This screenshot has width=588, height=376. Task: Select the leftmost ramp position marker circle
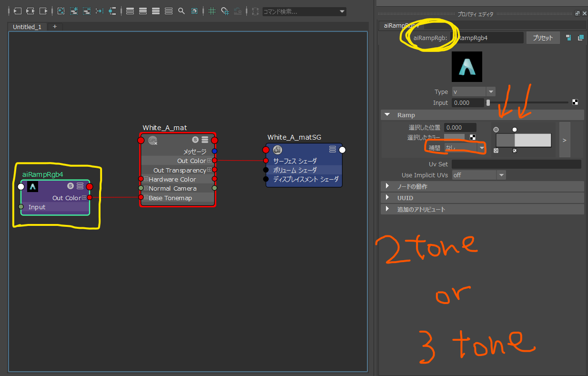(496, 129)
